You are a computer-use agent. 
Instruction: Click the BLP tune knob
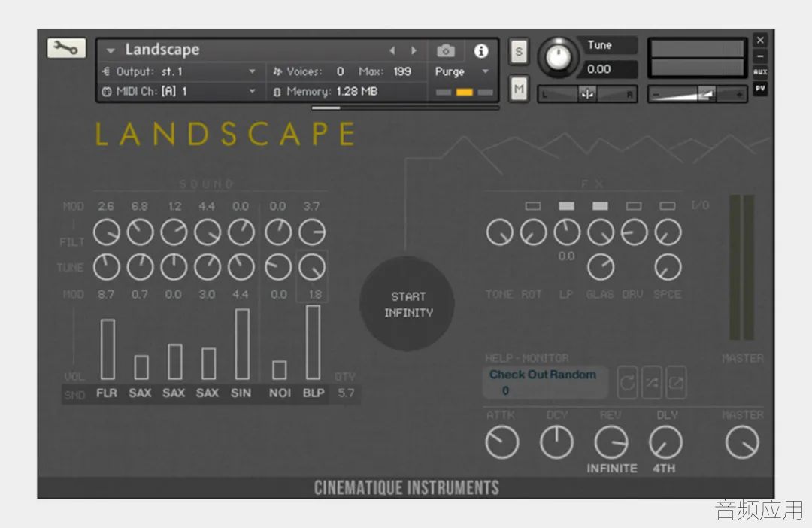312,267
